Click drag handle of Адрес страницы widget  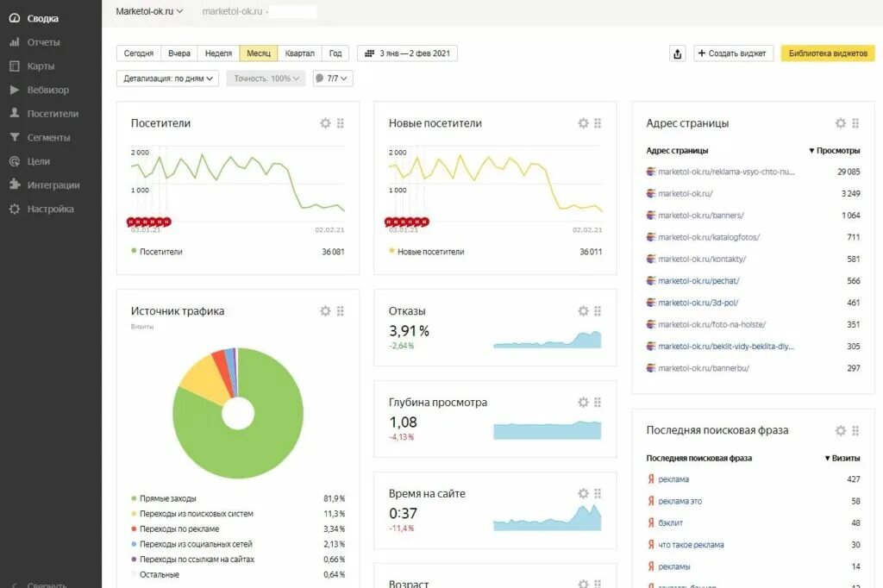coord(855,122)
